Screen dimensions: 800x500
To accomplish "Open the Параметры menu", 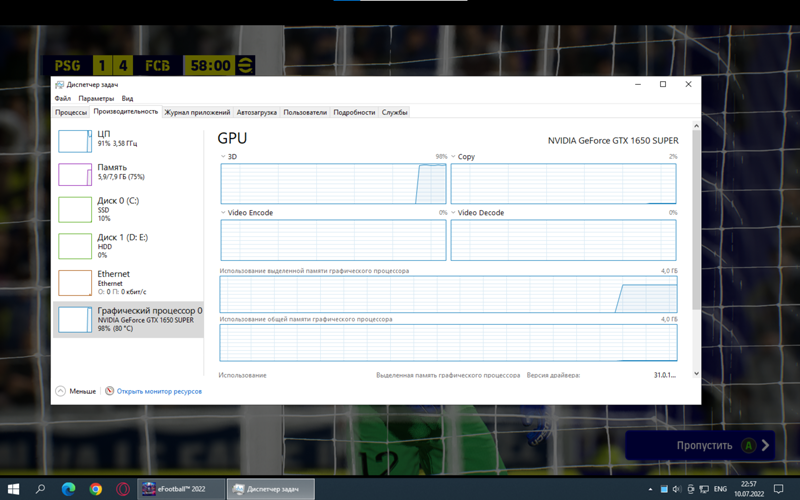I will coord(96,99).
